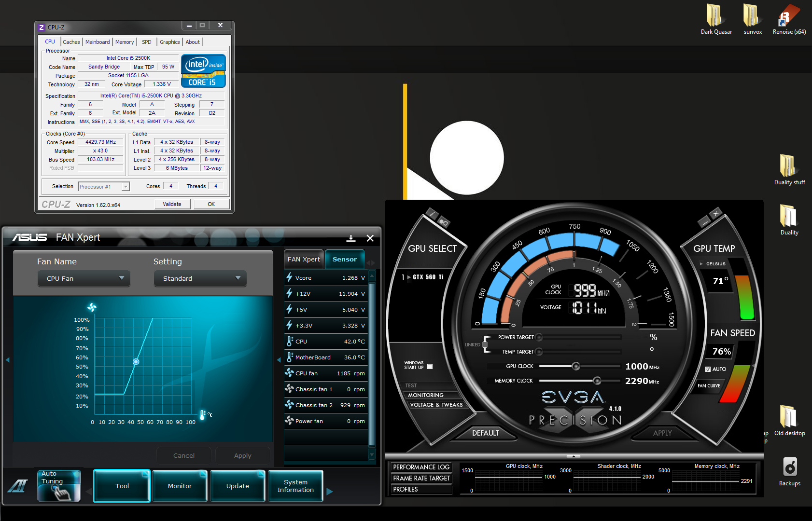812x521 pixels.
Task: Open the Old desktop folder
Action: tap(789, 421)
